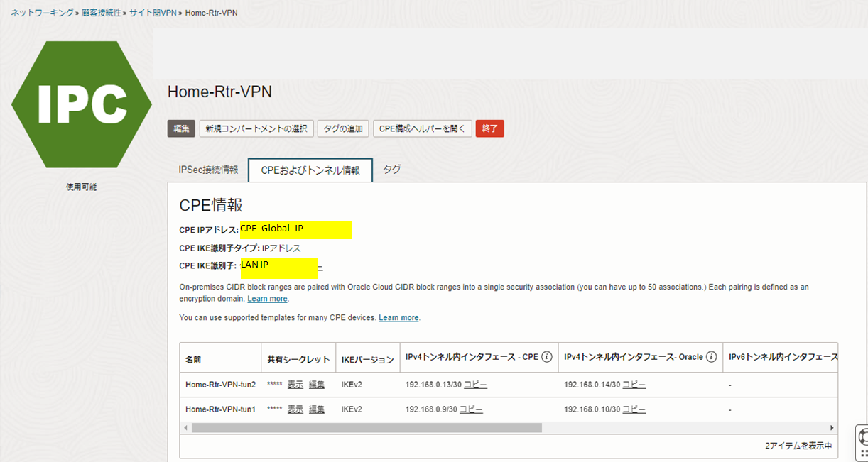Switch to the IPSec接続情報 tab
Screen dimensions: 868x462
(x=208, y=170)
